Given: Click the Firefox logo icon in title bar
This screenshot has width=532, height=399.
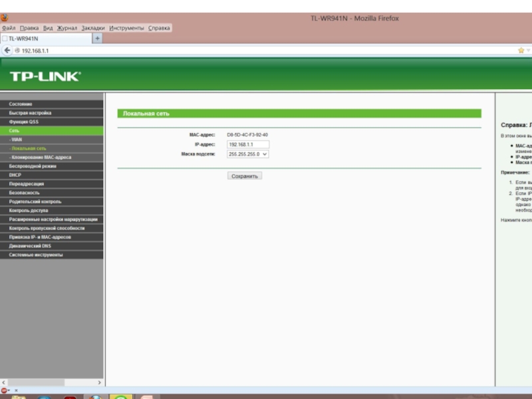Looking at the screenshot, I should [x=5, y=18].
